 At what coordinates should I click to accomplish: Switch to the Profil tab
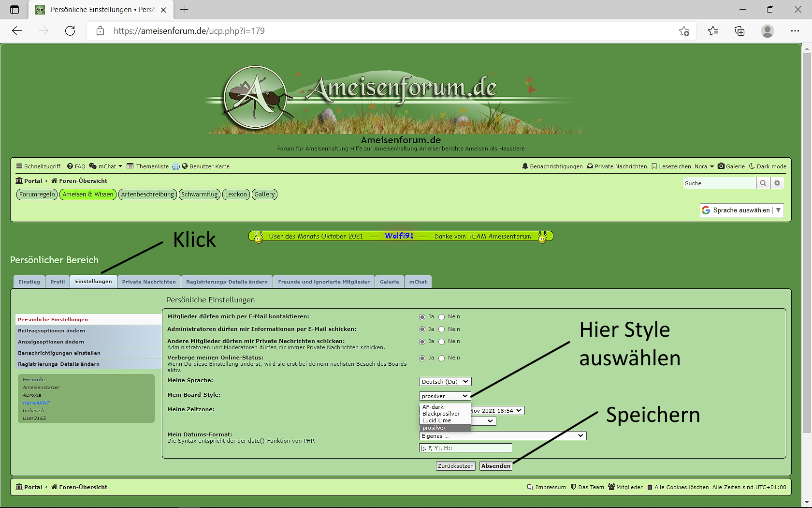click(58, 282)
